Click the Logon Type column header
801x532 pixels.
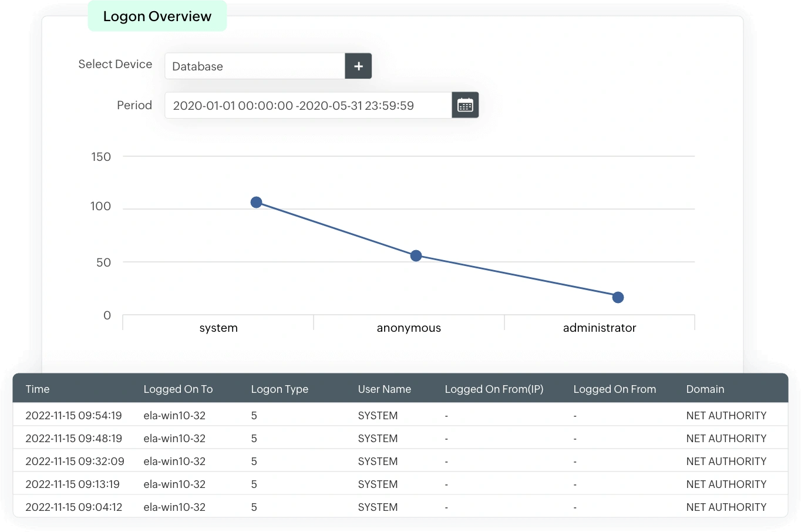click(x=280, y=389)
